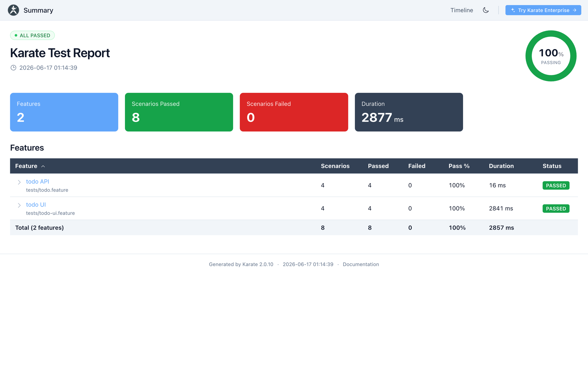Select the red Scenarios Failed card

pos(294,112)
